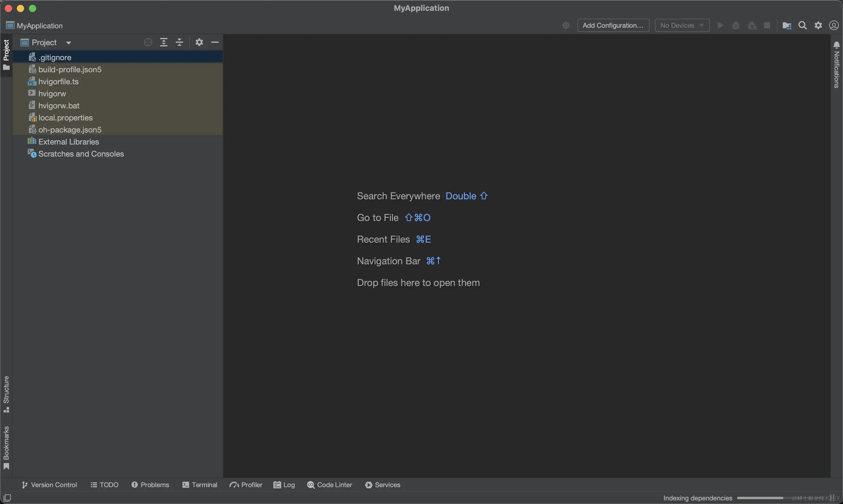This screenshot has height=504, width=843.
Task: Toggle tool window bars in status bar corner
Action: click(x=7, y=498)
